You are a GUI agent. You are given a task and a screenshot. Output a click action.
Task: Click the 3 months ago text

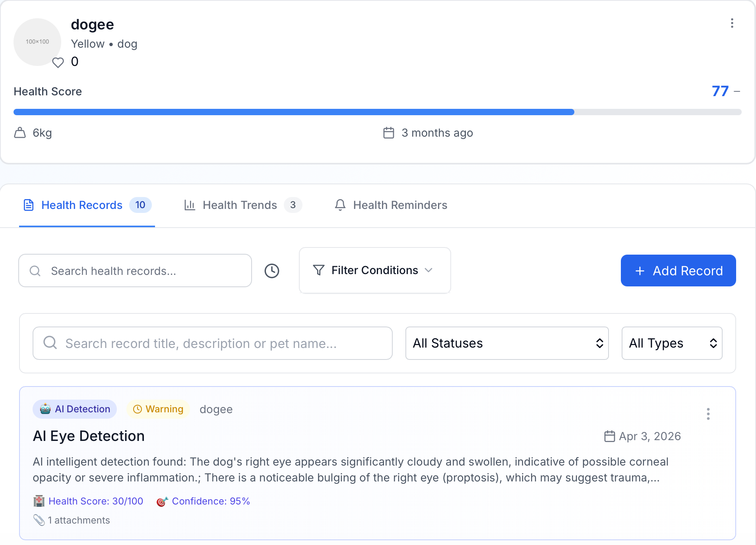click(437, 133)
